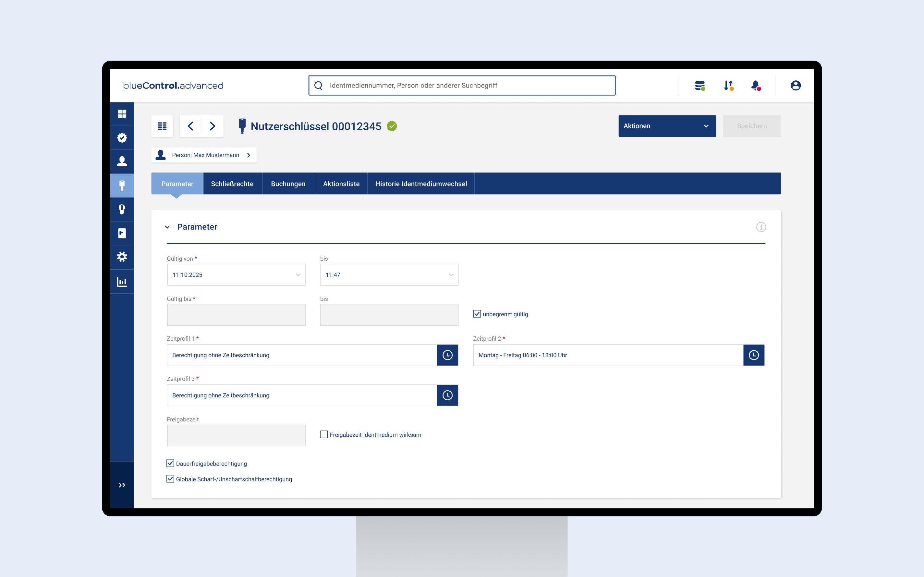924x577 pixels.
Task: Switch to the Schließrechte tab
Action: tap(232, 183)
